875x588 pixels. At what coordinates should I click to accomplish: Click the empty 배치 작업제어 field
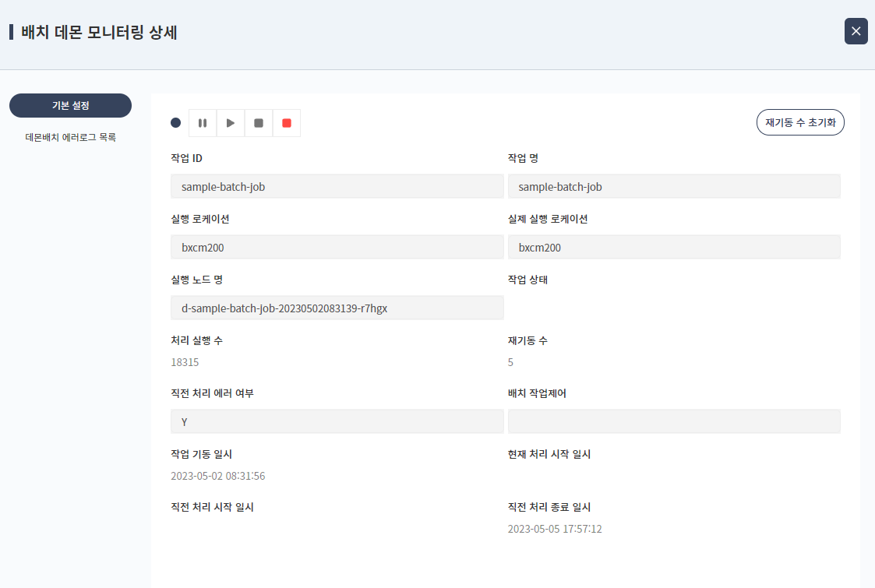(674, 422)
